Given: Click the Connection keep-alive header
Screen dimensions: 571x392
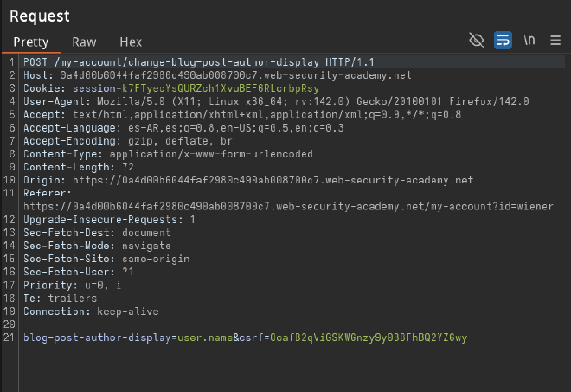Looking at the screenshot, I should pyautogui.click(x=91, y=311).
